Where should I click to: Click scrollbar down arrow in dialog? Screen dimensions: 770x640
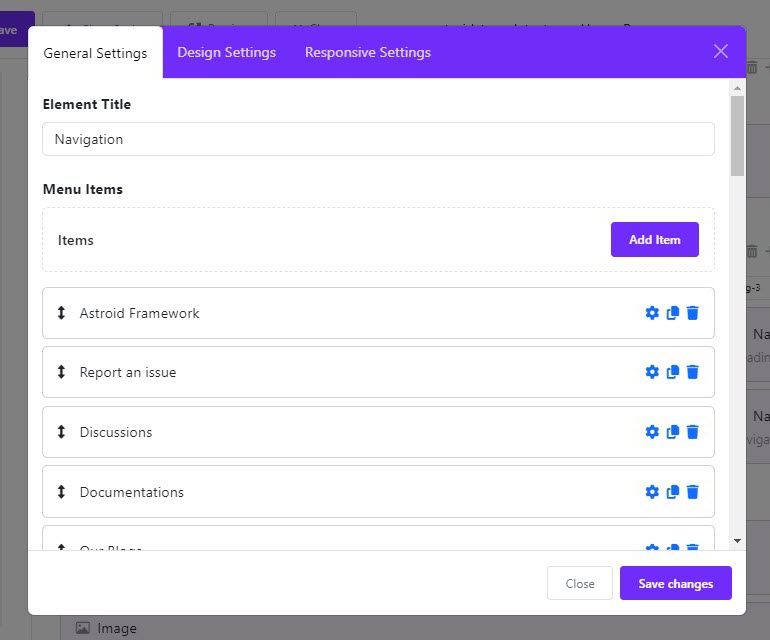[x=737, y=541]
